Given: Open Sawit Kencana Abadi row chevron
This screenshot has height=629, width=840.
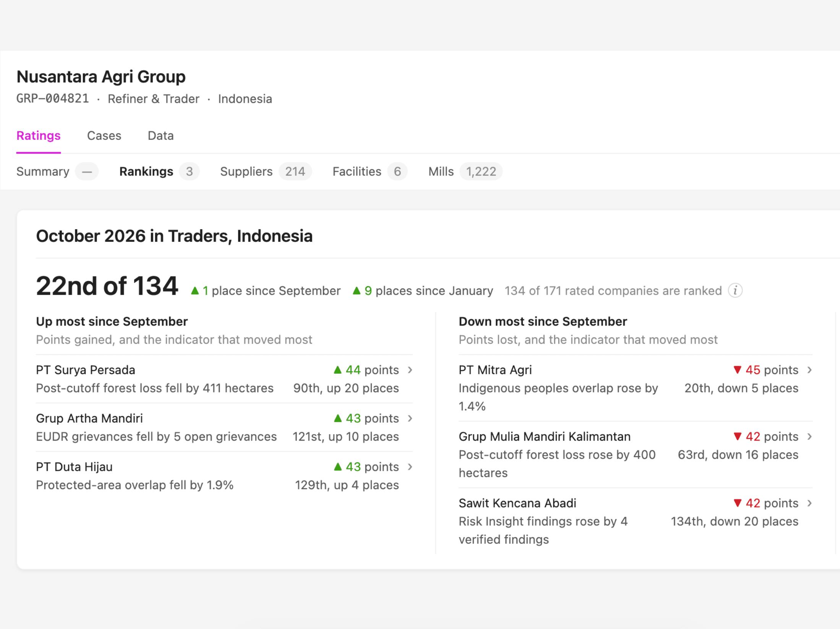Looking at the screenshot, I should click(x=809, y=503).
